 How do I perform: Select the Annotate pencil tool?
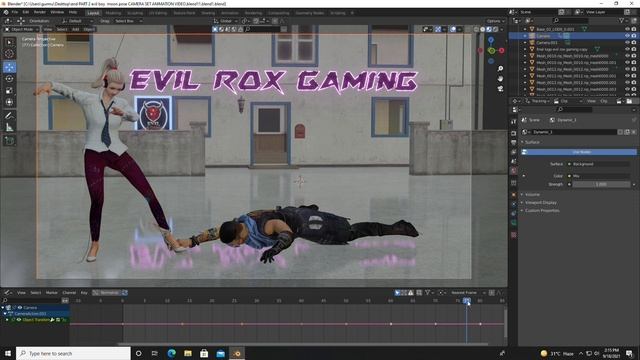pos(9,116)
